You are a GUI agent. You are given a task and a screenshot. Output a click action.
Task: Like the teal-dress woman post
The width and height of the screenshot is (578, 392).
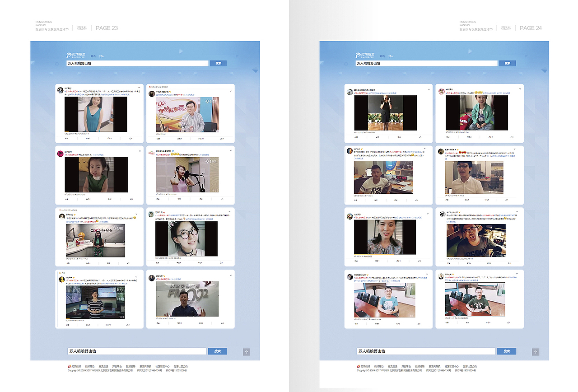131,139
